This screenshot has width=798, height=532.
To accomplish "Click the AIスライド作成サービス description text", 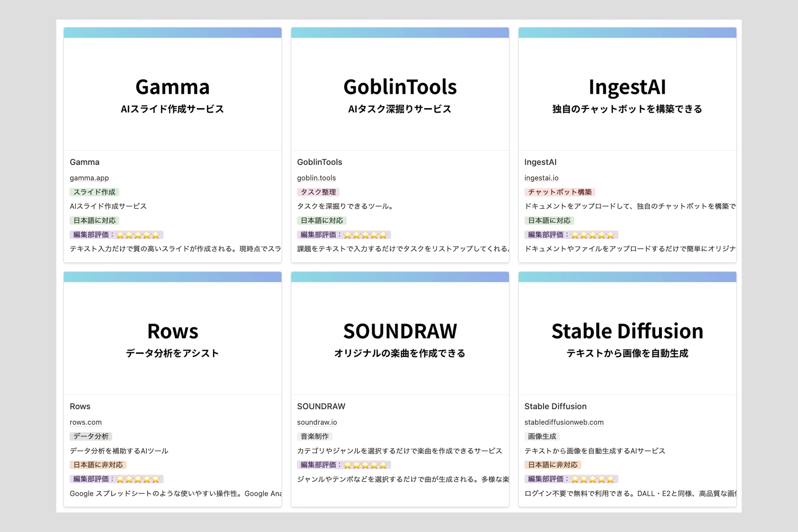I will (x=108, y=206).
